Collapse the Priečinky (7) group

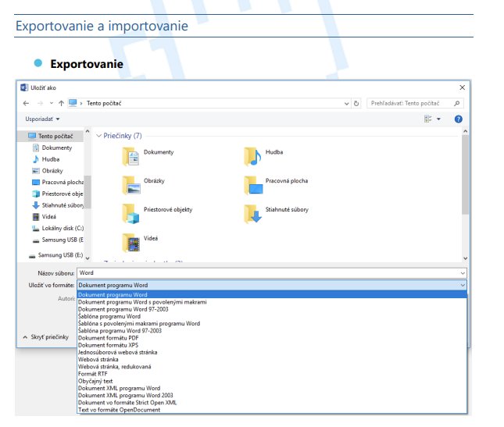pos(98,136)
